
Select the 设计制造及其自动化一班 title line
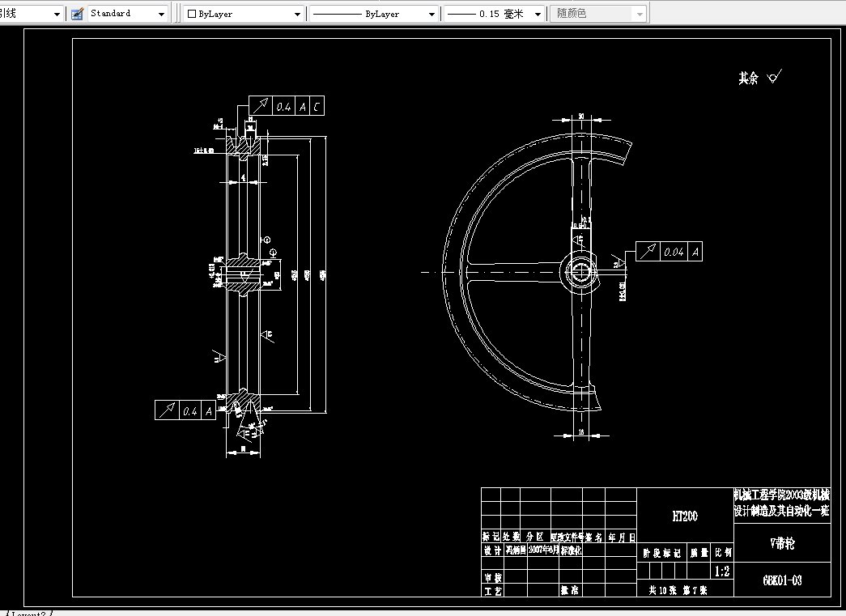782,510
